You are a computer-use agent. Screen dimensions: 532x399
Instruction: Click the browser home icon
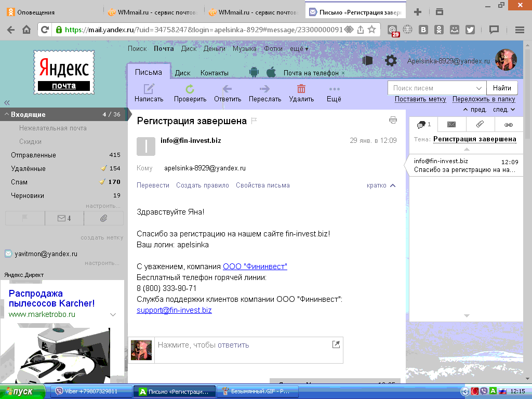tap(26, 30)
